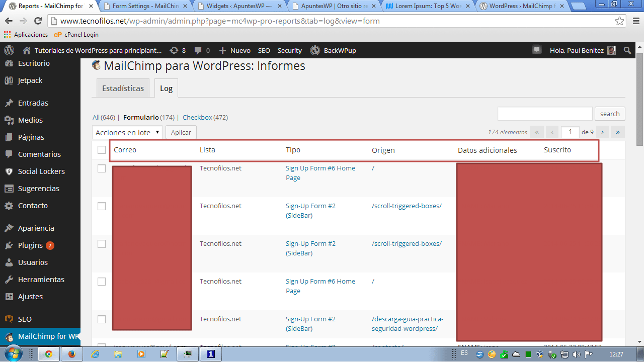Switch to the Widgets ‹ ApuntesWP browser tab
The image size is (644, 362).
point(240,7)
